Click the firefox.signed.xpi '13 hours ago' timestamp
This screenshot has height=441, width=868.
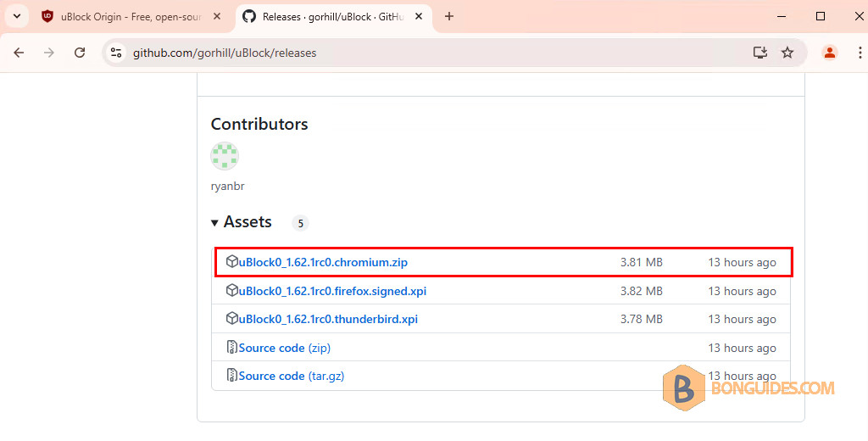click(742, 292)
